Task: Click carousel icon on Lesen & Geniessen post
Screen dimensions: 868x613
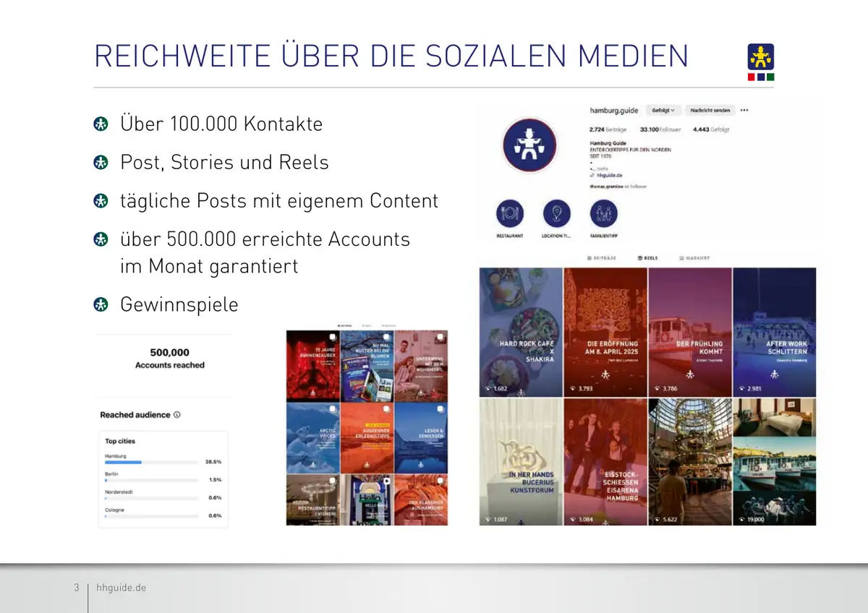Action: (x=441, y=408)
